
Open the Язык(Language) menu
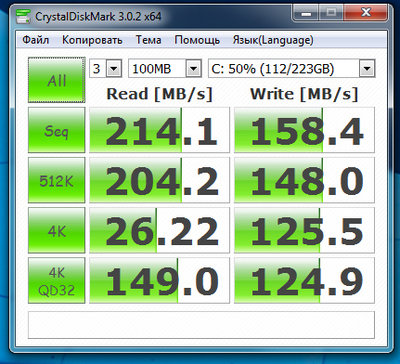point(273,40)
